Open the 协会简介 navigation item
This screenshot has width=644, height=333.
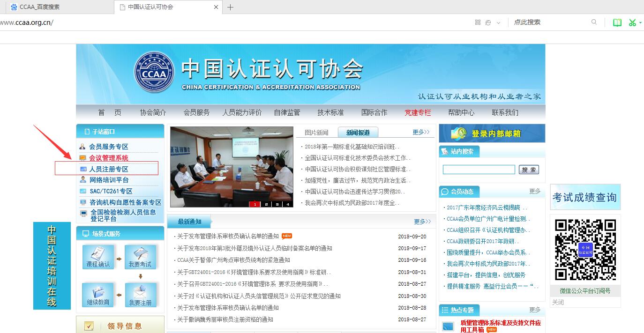(153, 112)
